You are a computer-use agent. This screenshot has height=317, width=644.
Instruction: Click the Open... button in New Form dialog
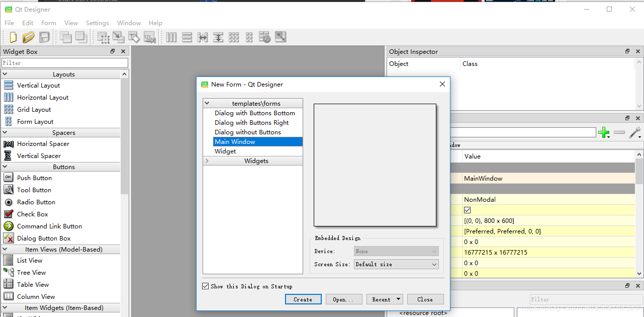tap(343, 299)
